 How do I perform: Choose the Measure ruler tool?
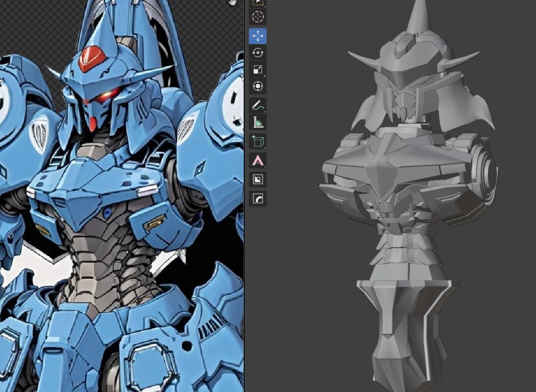click(258, 122)
